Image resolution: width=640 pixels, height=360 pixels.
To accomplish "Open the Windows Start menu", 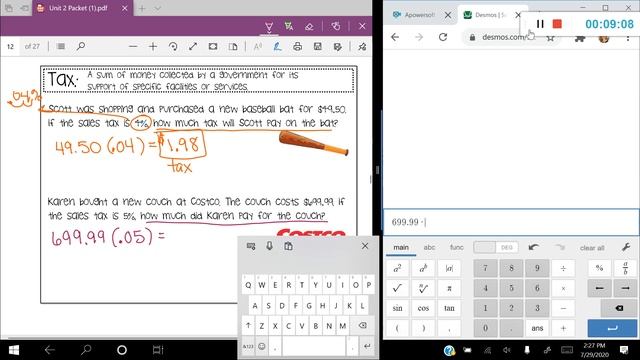I will [13, 350].
